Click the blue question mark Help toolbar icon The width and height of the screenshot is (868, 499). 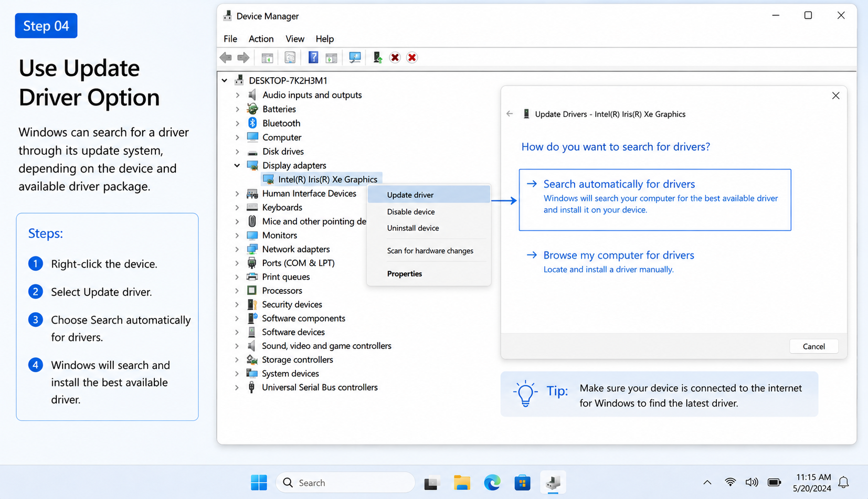(313, 58)
